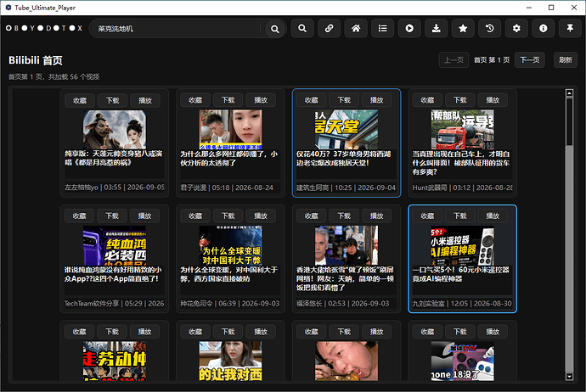This screenshot has height=392, width=586.
Task: Open favorites with the star icon
Action: click(463, 28)
